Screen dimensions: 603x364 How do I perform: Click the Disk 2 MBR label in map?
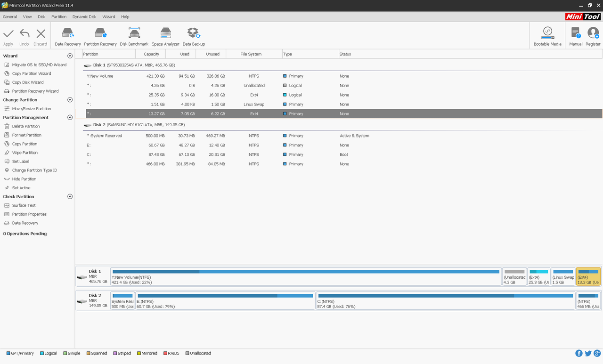pyautogui.click(x=93, y=300)
